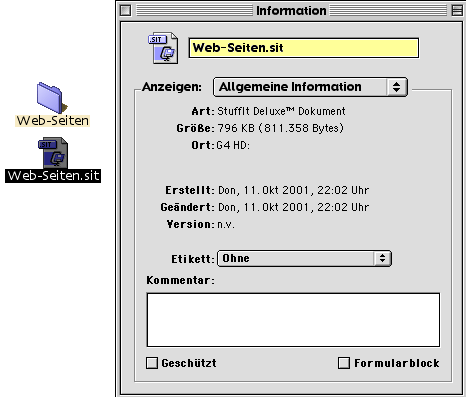Image resolution: width=466 pixels, height=397 pixels.
Task: Click the arrows on Anzeigen popup
Action: (396, 87)
